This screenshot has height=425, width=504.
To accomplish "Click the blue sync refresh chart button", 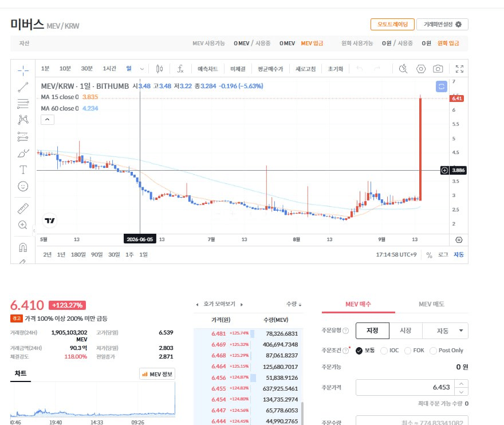I will (442, 86).
